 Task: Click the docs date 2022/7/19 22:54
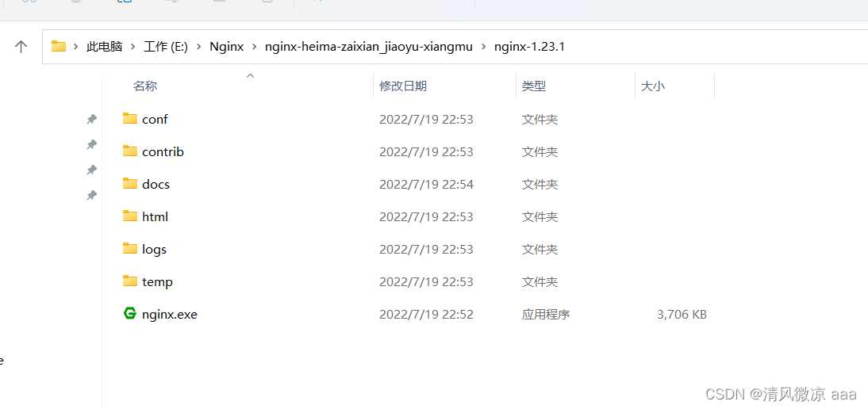pos(426,184)
